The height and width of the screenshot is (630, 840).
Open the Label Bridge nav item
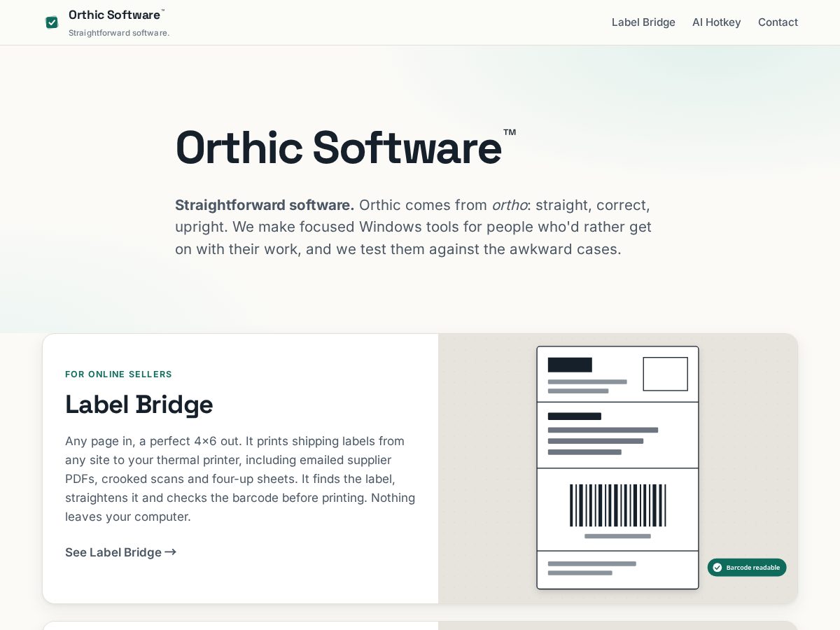tap(643, 22)
